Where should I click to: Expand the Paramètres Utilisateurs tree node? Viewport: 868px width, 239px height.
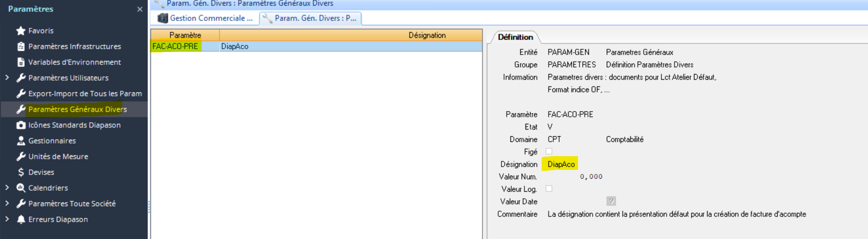coord(7,78)
